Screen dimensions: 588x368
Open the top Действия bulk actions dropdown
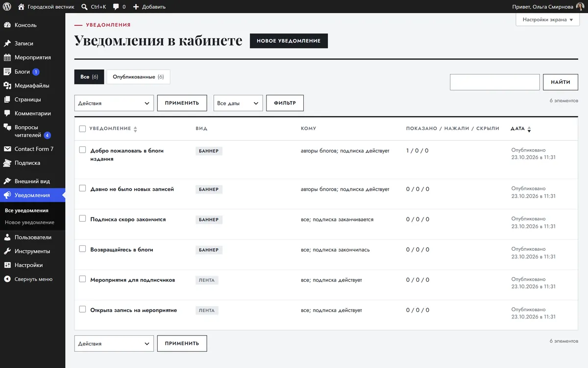114,103
